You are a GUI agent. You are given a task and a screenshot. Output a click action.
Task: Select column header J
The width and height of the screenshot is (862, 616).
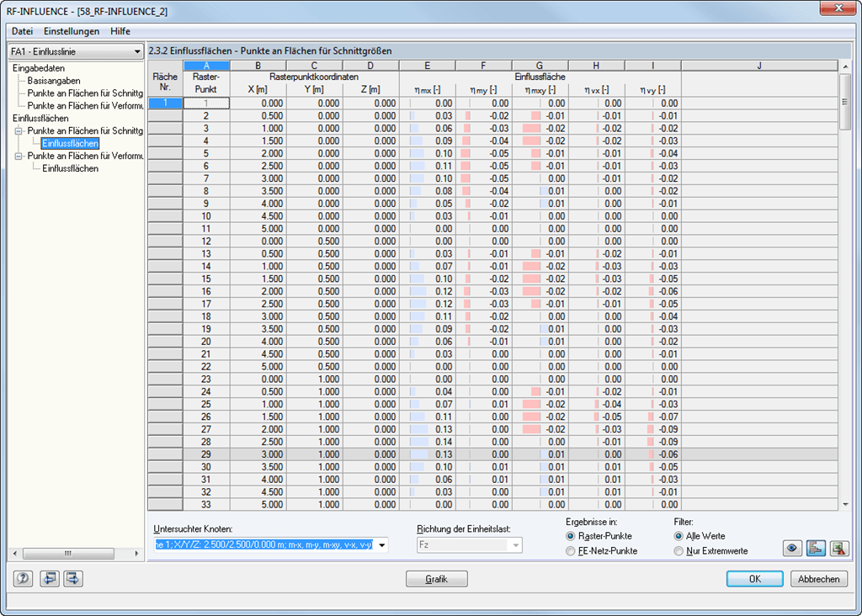(x=759, y=66)
